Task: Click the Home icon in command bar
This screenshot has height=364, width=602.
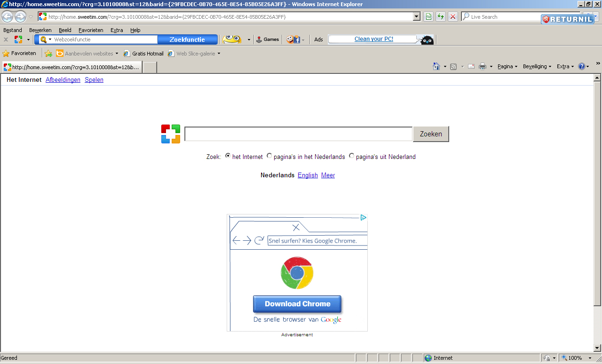Action: pyautogui.click(x=436, y=67)
